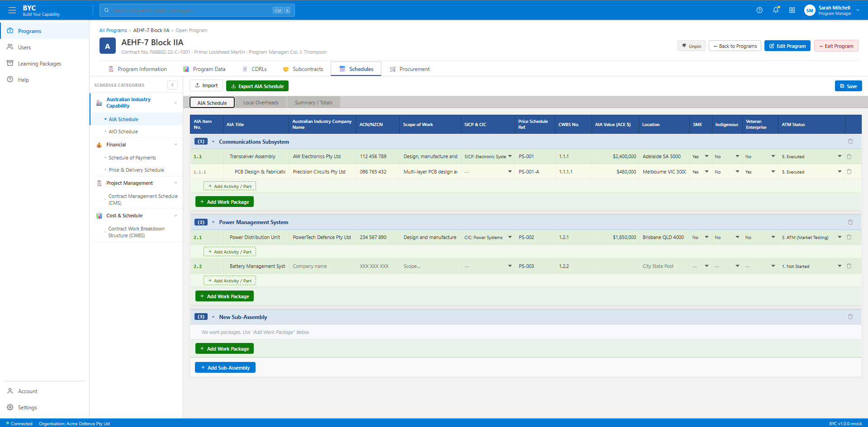Click the Import button
868x427 pixels.
point(206,85)
